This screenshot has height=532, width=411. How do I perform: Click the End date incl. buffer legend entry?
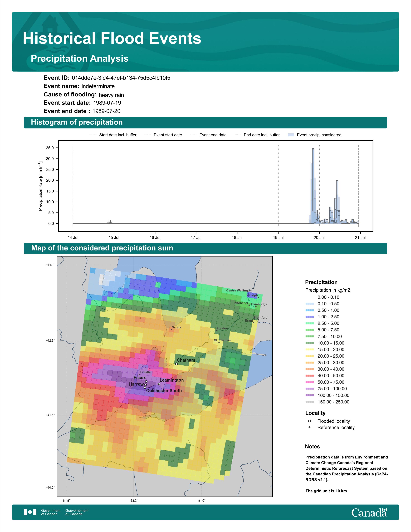257,135
